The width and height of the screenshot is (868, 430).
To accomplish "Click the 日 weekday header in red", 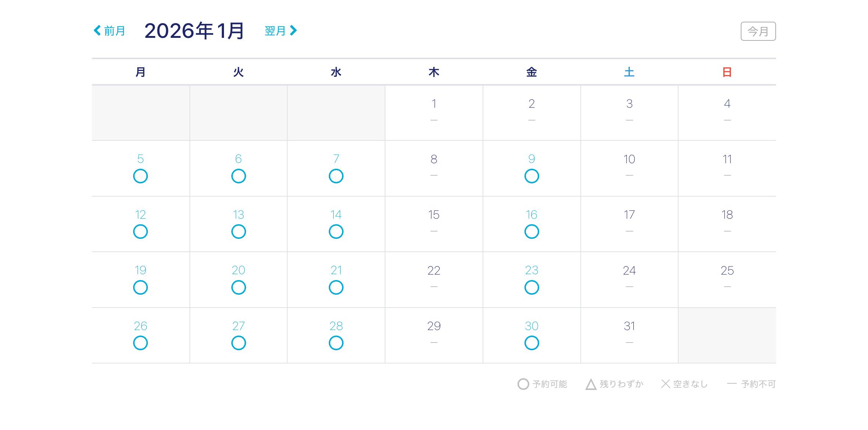I will click(x=727, y=72).
